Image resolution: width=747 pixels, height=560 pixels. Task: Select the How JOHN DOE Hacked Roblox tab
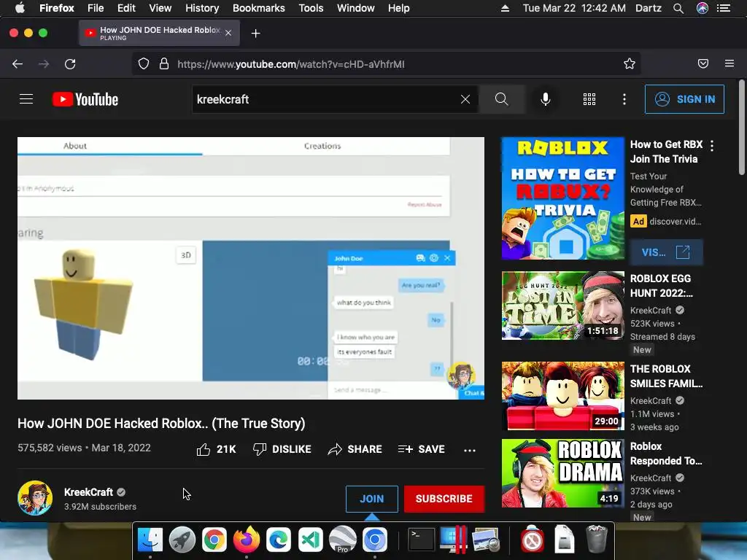(x=159, y=33)
